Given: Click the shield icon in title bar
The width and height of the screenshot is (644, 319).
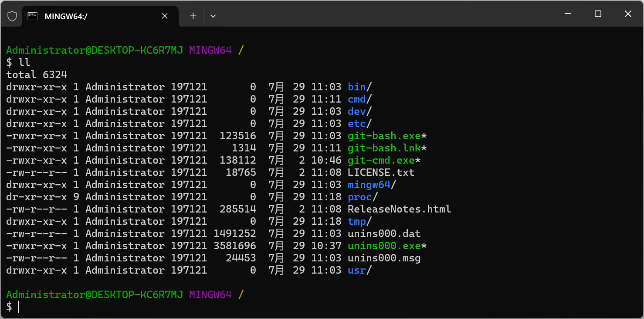Looking at the screenshot, I should coord(12,16).
